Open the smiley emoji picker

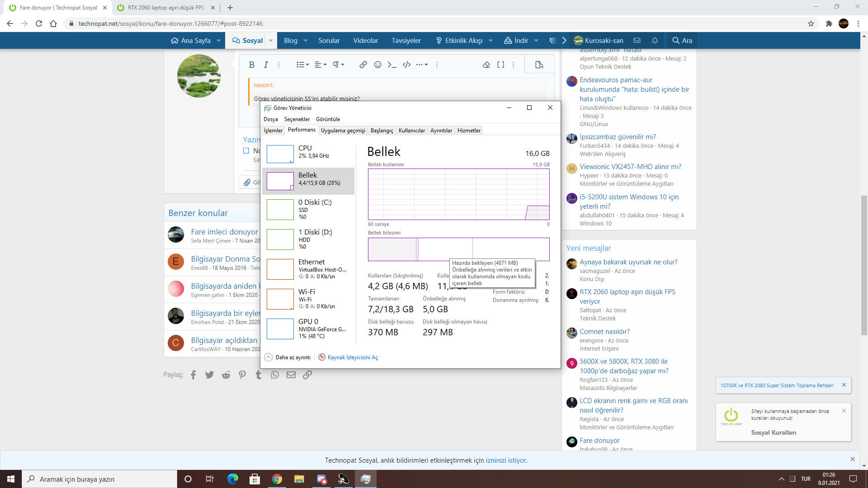pos(377,65)
